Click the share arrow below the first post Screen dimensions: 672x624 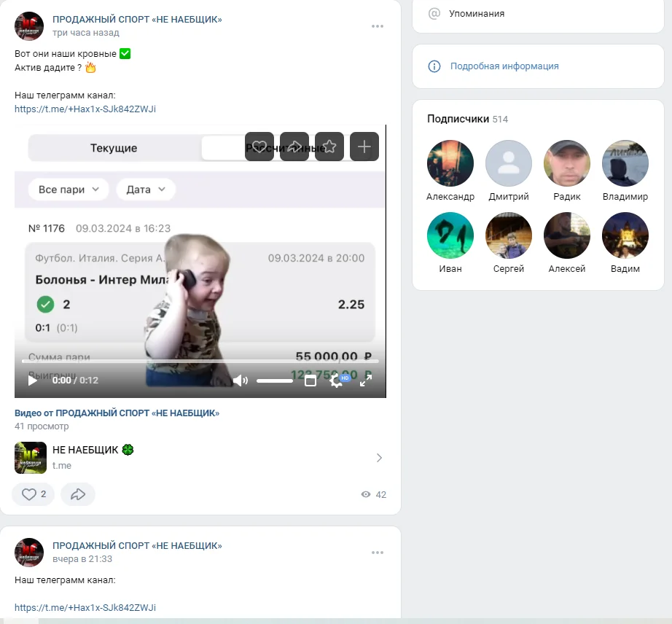78,494
